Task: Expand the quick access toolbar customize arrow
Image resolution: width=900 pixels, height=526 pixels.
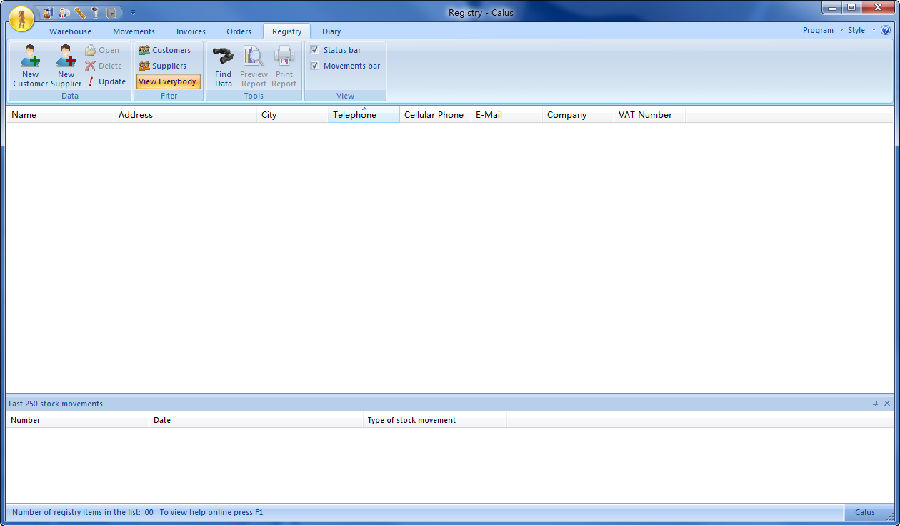Action: [133, 13]
